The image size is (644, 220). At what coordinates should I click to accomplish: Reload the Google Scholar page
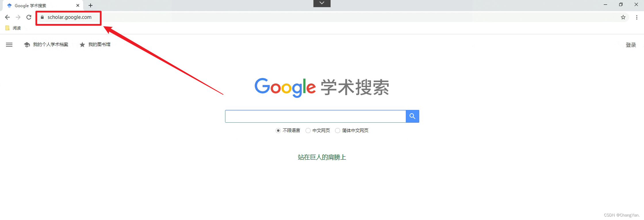[29, 17]
